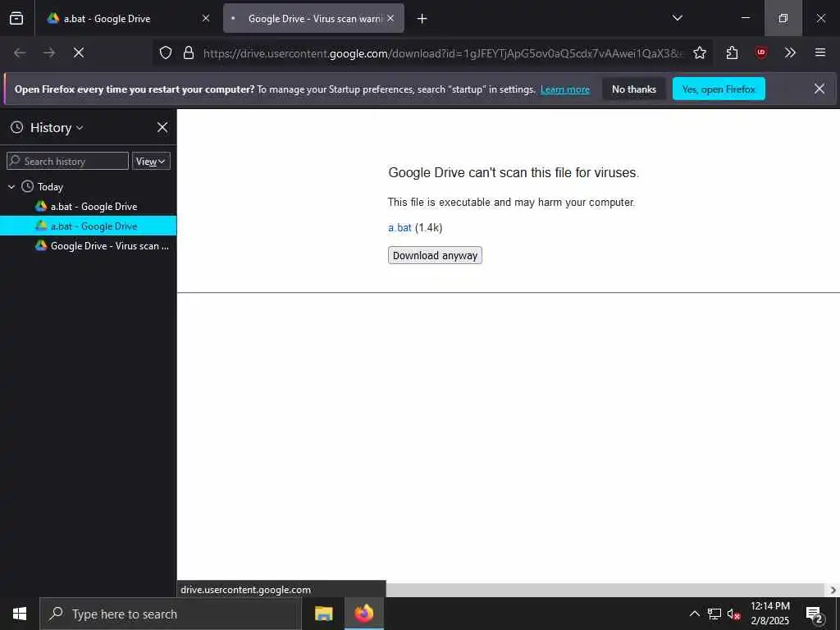Click the Download anyway button
The image size is (840, 630).
tap(435, 256)
